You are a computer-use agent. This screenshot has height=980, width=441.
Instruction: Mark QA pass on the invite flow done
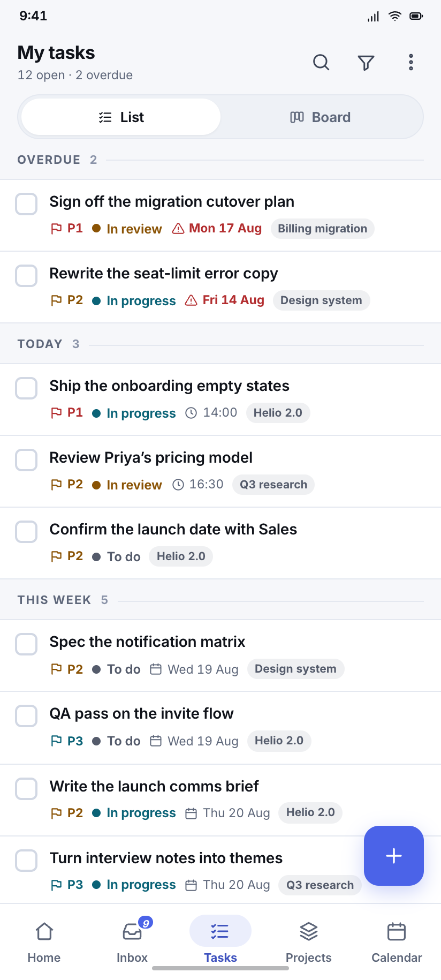click(26, 716)
